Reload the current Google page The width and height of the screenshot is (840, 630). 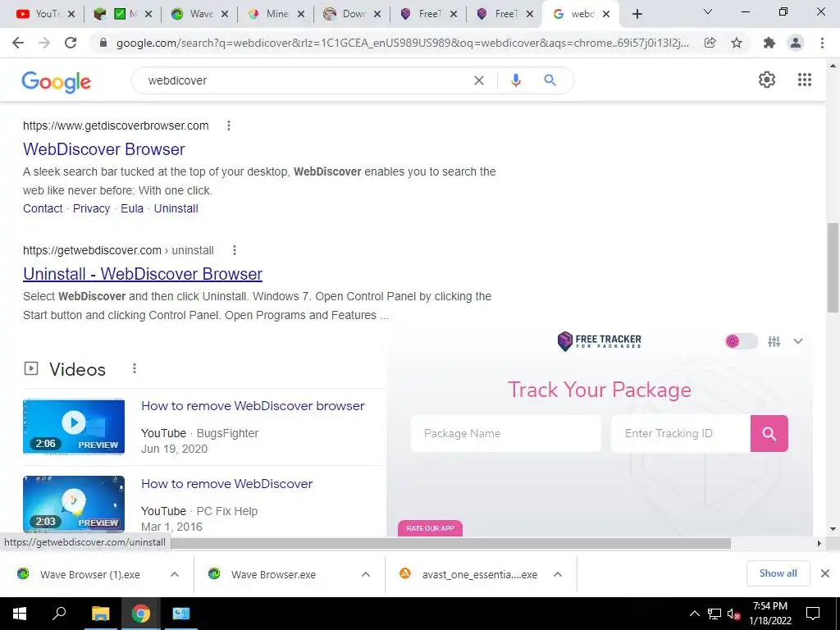coord(71,43)
